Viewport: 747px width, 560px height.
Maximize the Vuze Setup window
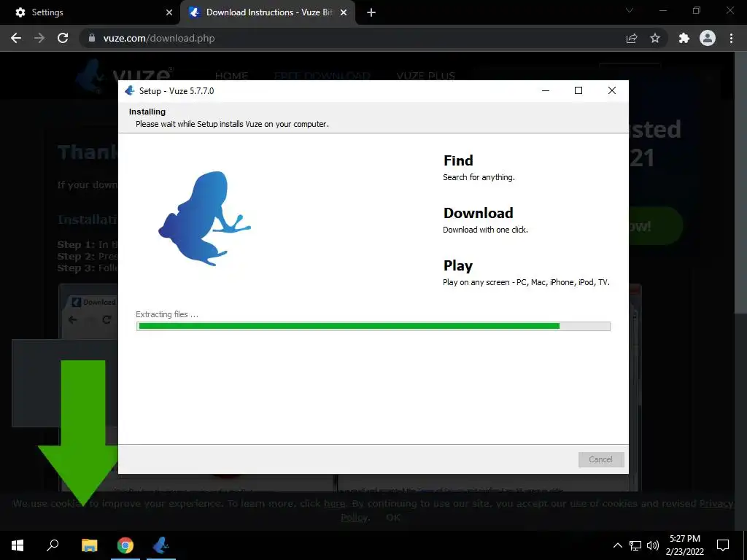pyautogui.click(x=578, y=90)
